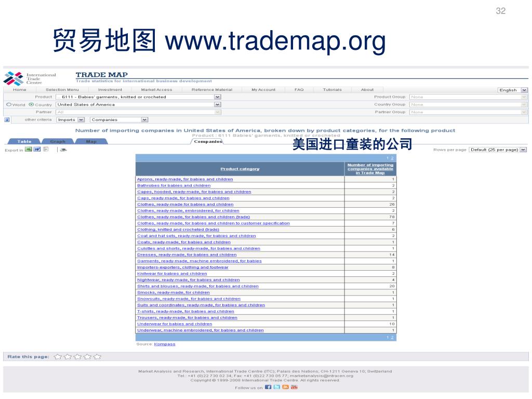Open the Kompass source link
532x399 pixels.
point(165,344)
